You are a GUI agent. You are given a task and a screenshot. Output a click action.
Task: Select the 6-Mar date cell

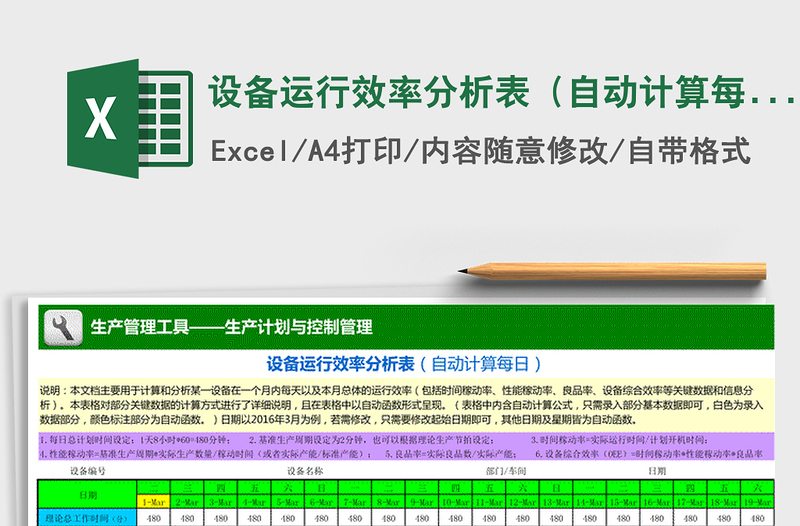coord(321,503)
